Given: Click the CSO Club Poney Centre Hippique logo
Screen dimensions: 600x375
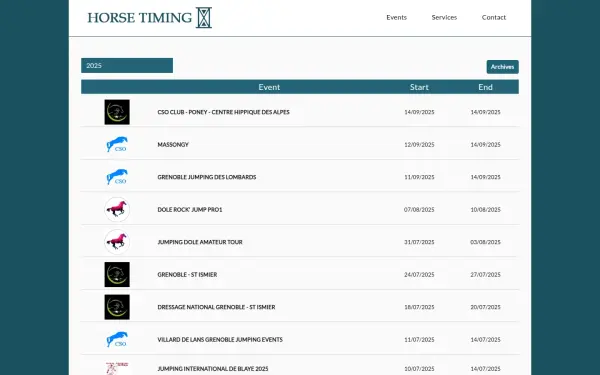Looking at the screenshot, I should click(x=117, y=112).
